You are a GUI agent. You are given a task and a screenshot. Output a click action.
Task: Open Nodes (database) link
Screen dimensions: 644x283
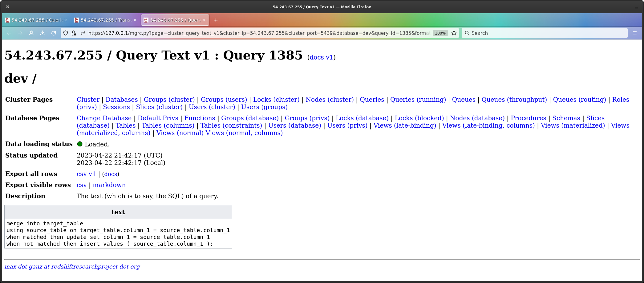[477, 118]
